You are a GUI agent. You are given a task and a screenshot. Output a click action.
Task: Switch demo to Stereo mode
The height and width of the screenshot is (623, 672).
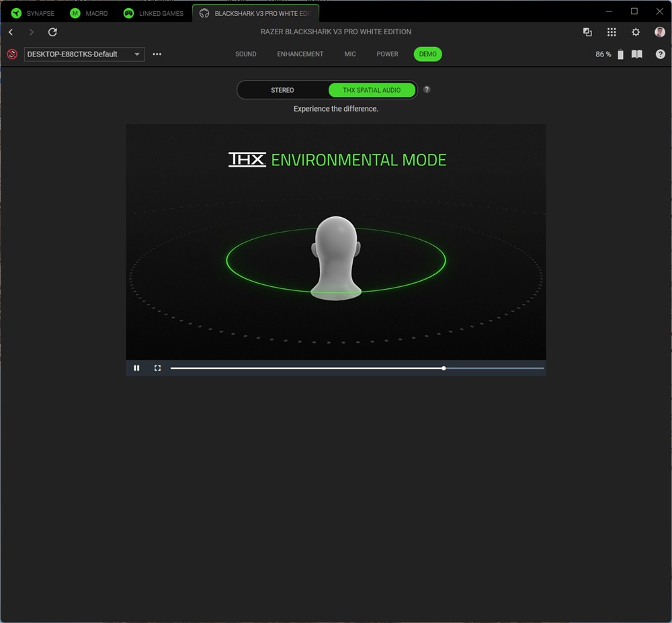tap(282, 90)
